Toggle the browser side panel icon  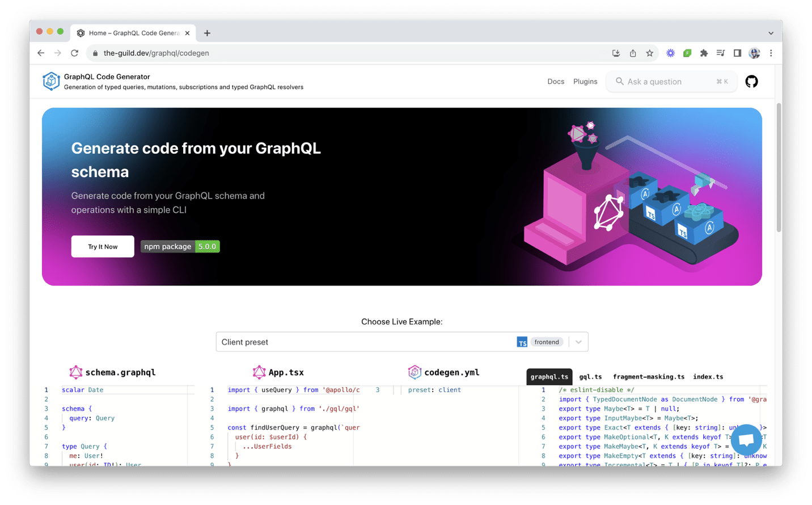[x=737, y=53]
